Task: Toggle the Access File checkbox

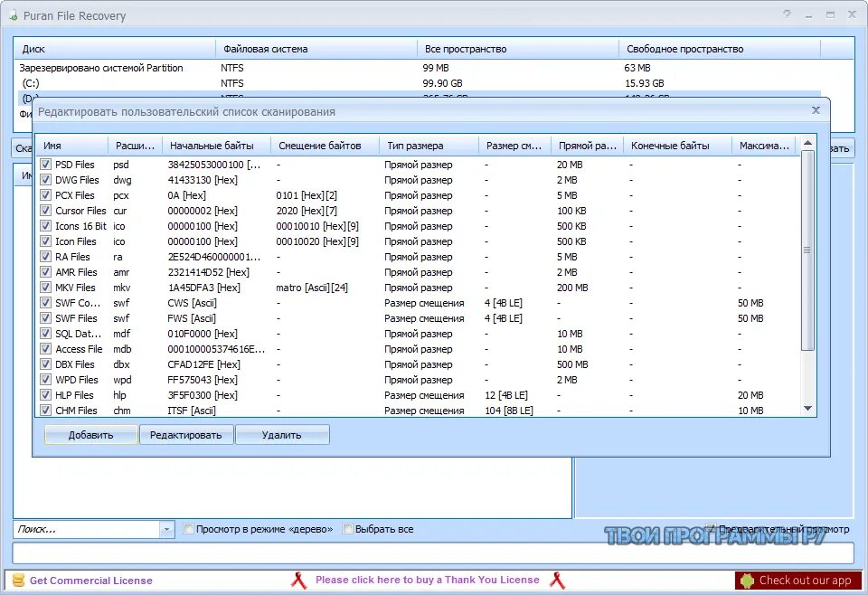Action: (45, 349)
